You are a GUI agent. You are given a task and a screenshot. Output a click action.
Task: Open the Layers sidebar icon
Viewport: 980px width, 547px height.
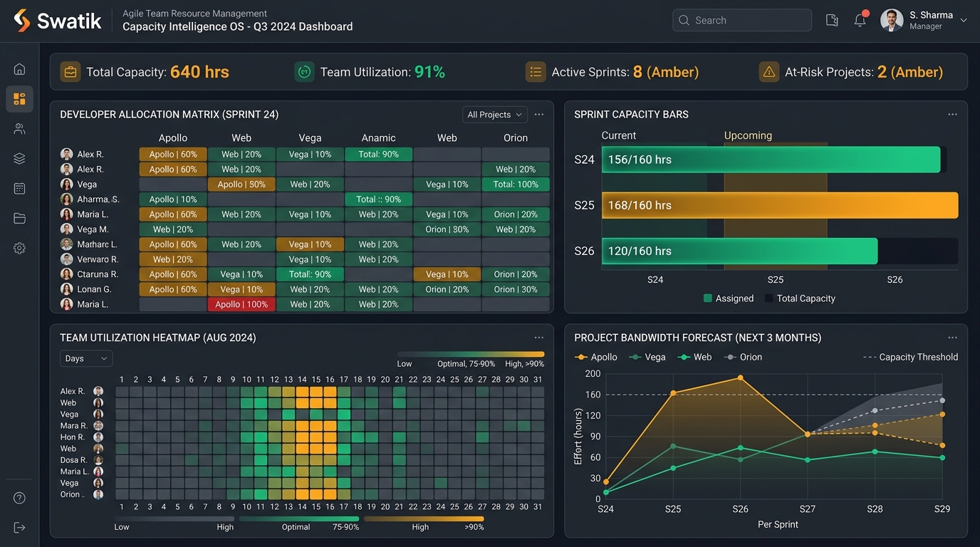[x=19, y=159]
